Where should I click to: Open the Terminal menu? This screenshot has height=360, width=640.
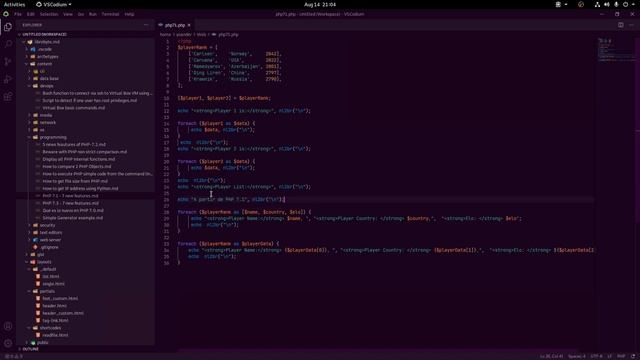(x=110, y=14)
